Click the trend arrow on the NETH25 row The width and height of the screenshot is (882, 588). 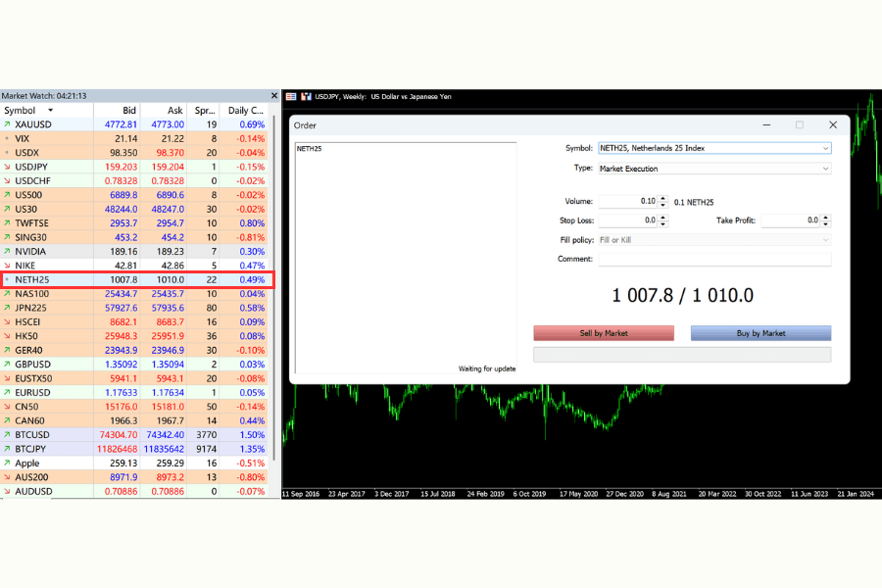point(8,278)
